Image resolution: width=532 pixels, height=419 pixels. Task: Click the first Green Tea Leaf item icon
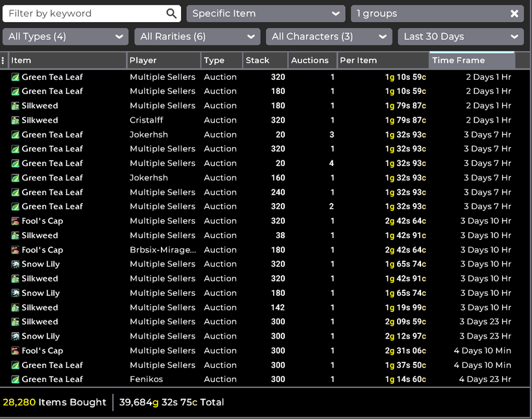[15, 77]
